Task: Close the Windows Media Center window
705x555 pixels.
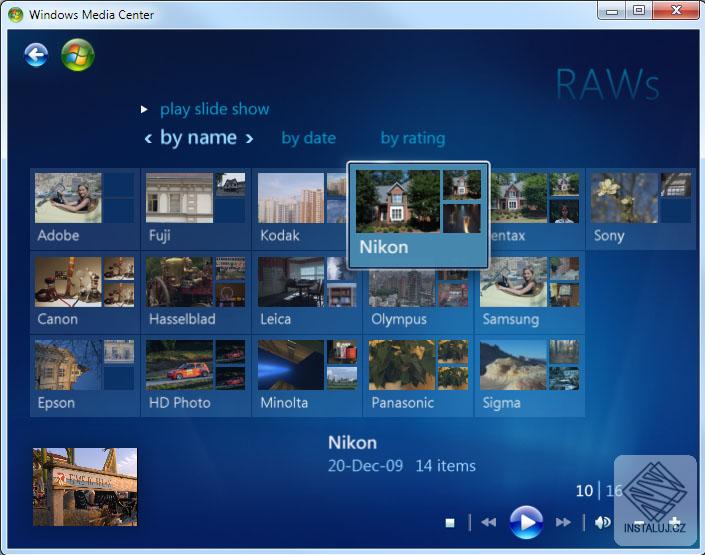Action: tap(676, 11)
